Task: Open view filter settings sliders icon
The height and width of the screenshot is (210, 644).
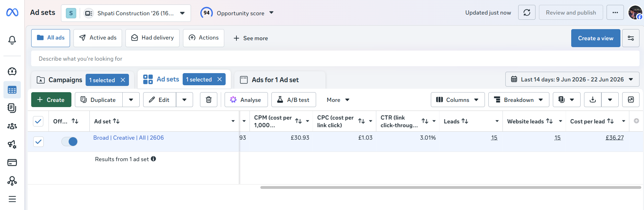Action: (x=631, y=38)
